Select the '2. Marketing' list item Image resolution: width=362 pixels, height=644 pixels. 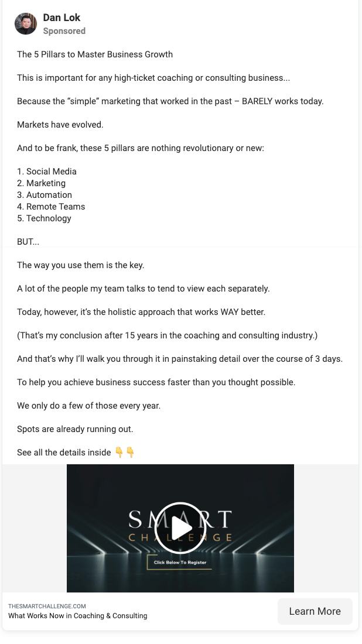(x=41, y=183)
